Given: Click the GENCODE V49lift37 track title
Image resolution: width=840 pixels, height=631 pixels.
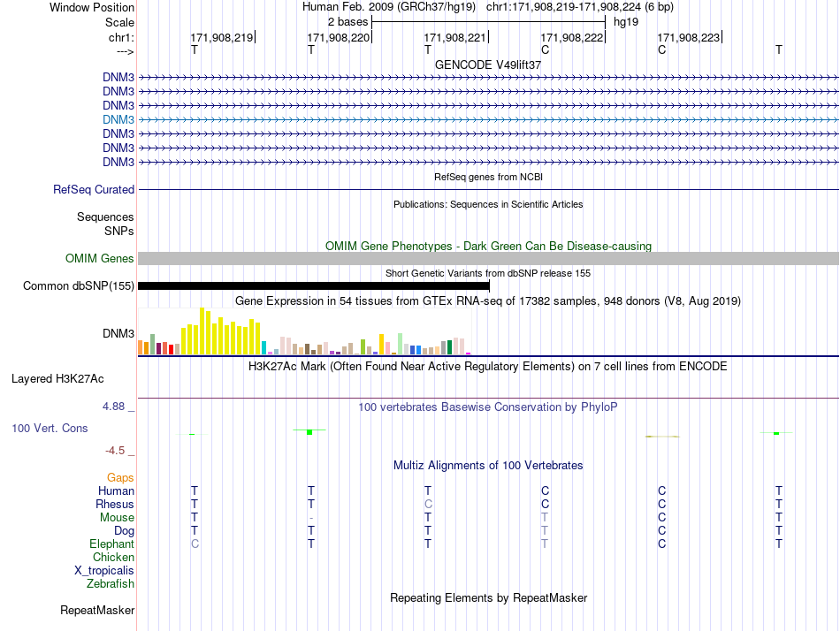Looking at the screenshot, I should [487, 65].
